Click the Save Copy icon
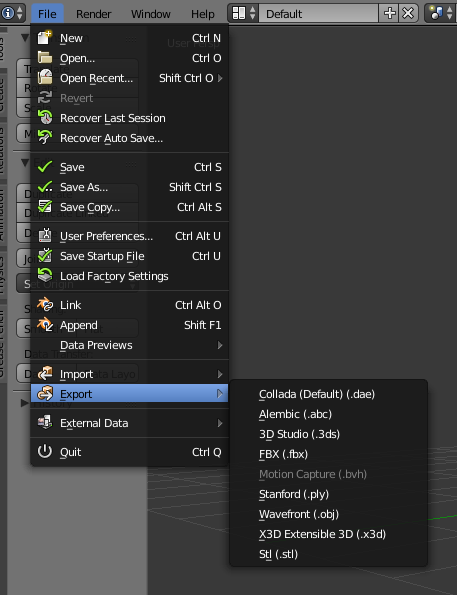The width and height of the screenshot is (457, 595). [x=45, y=206]
